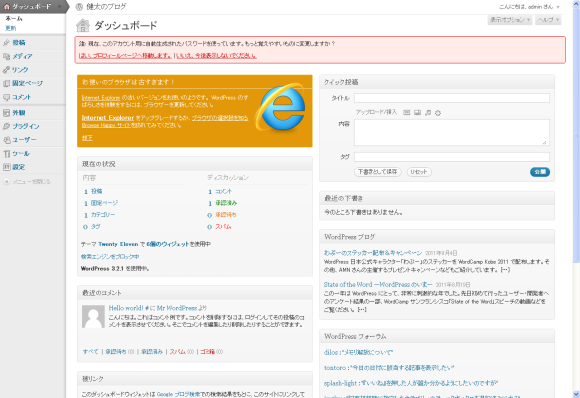Viewport: 580px width, 398px height.
Task: Click the State of the Word blog link
Action: coord(378,284)
